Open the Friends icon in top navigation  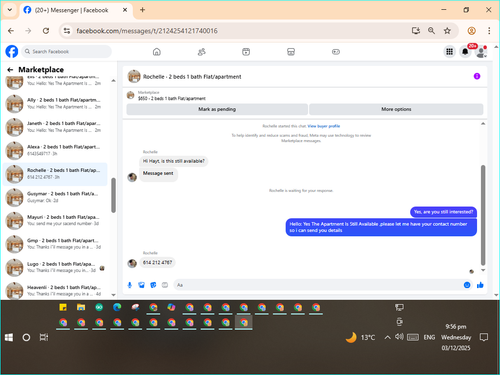[x=202, y=52]
